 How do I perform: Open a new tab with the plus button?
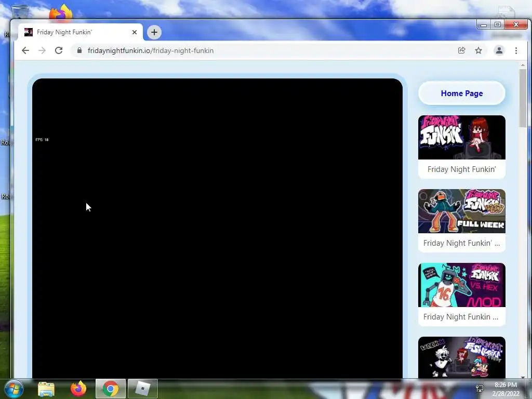154,32
